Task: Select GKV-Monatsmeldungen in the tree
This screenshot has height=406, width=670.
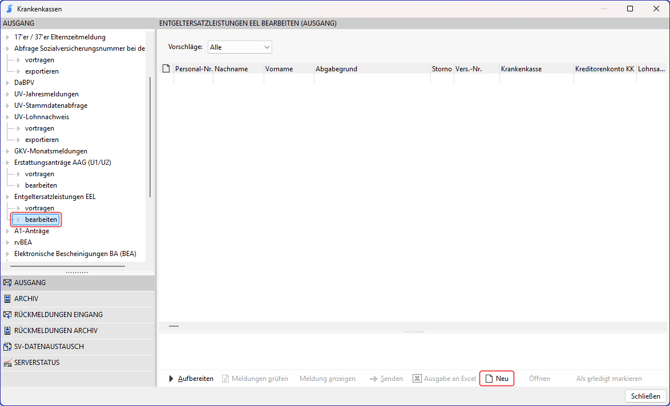Action: (x=50, y=151)
